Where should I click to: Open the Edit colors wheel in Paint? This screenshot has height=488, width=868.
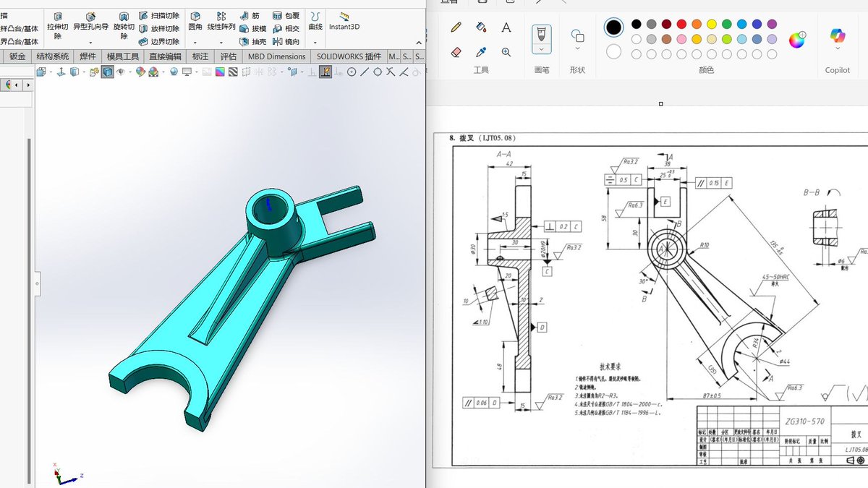(x=796, y=40)
